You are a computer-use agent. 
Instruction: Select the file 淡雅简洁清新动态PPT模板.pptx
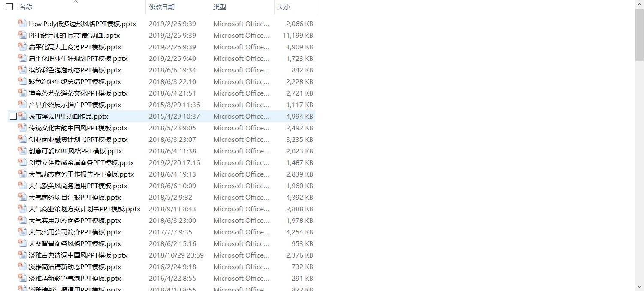click(75, 267)
